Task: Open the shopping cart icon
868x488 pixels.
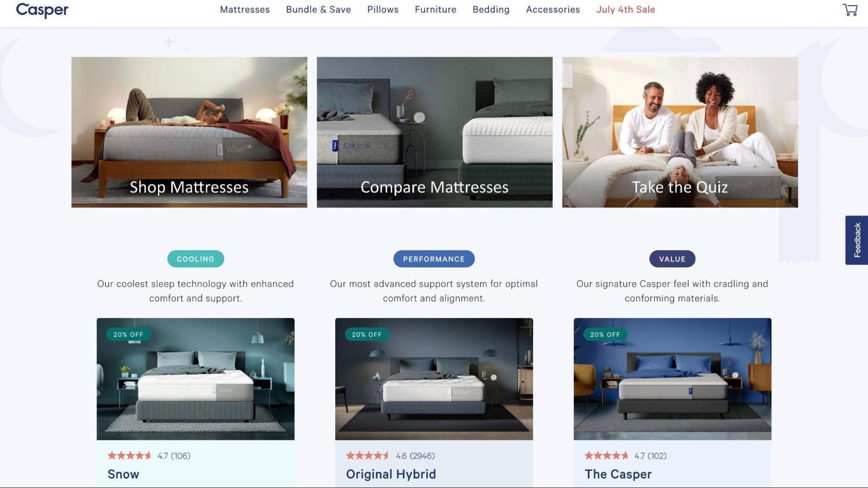Action: [850, 10]
